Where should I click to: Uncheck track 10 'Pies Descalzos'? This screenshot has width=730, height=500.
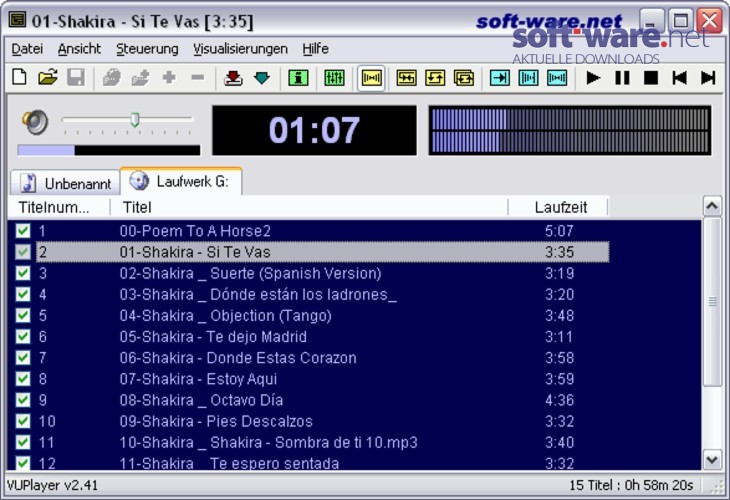23,421
